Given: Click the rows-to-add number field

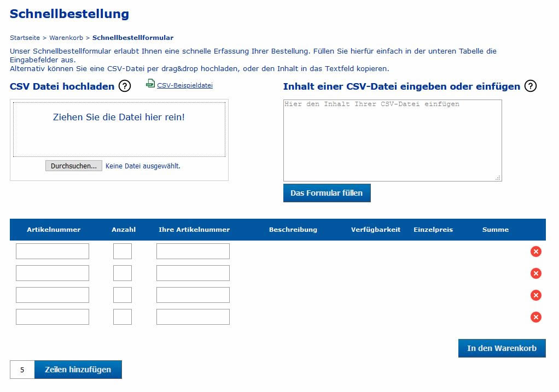Looking at the screenshot, I should pyautogui.click(x=22, y=370).
